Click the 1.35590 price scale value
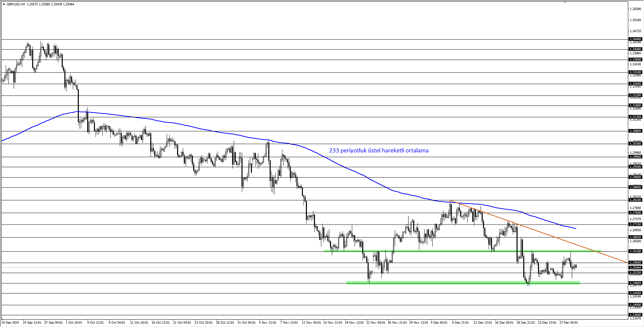The image size is (644, 327). click(x=636, y=9)
